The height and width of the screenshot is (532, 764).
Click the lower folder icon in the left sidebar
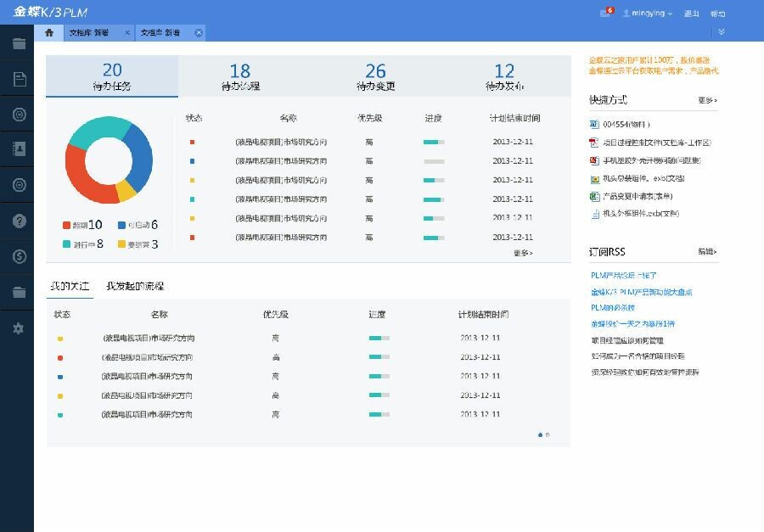point(19,292)
